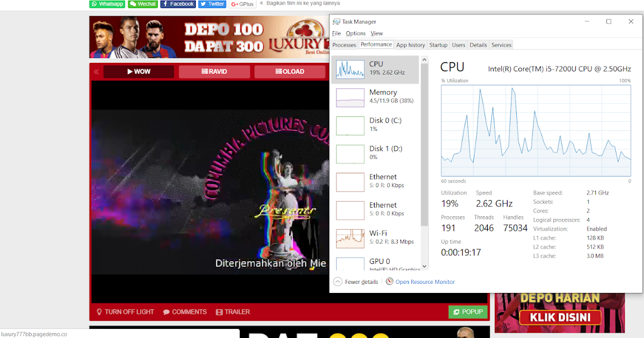Select the GPU 0 performance entry
Image resolution: width=644 pixels, height=338 pixels.
tap(375, 263)
